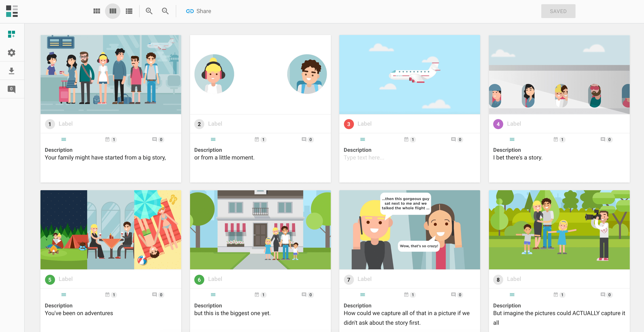This screenshot has height=332, width=644.
Task: Zoom in on the storyboard frames
Action: point(149,11)
